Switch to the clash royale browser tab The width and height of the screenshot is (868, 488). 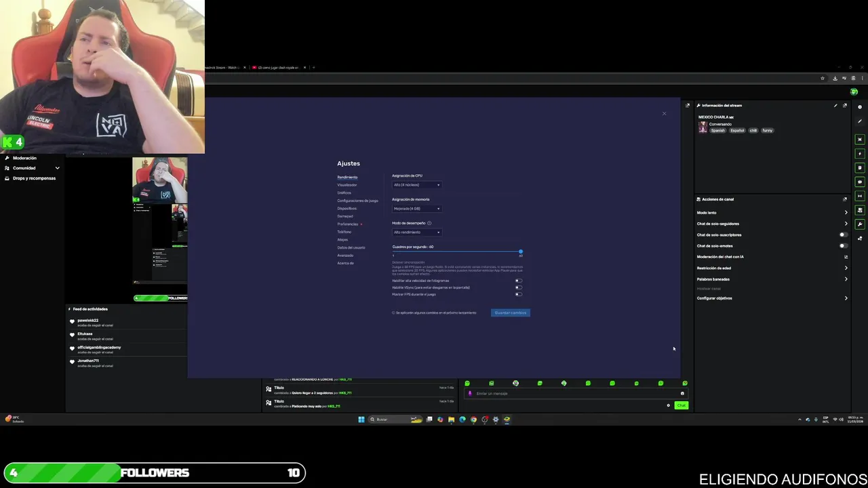point(278,67)
